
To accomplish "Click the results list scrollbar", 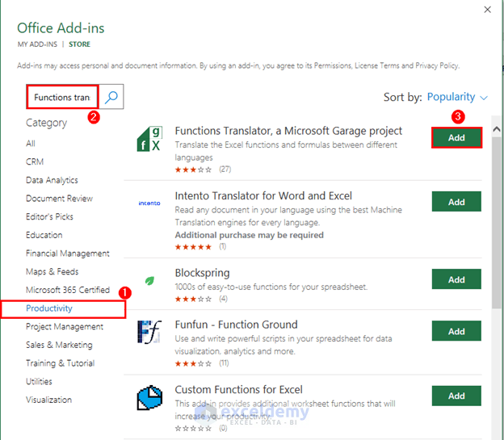I will coord(495,242).
